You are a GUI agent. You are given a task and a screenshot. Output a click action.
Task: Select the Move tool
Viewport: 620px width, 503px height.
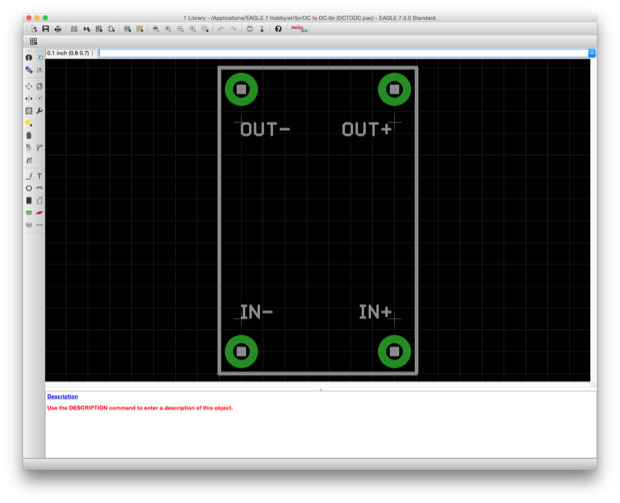point(29,86)
